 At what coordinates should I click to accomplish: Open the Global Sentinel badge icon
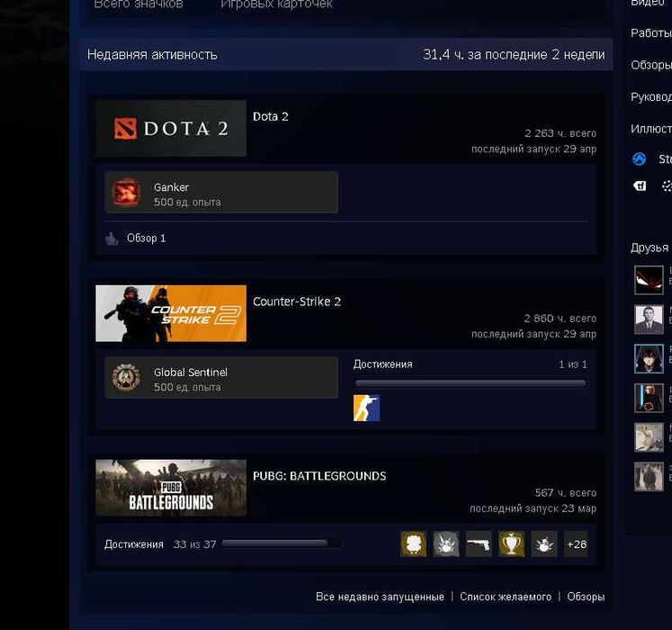(x=126, y=377)
